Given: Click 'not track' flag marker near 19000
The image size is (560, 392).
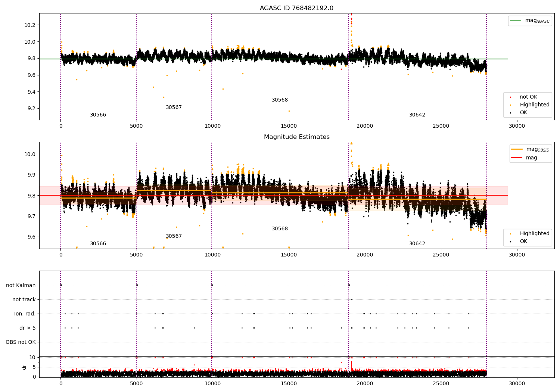Looking at the screenshot, I should (x=352, y=299).
